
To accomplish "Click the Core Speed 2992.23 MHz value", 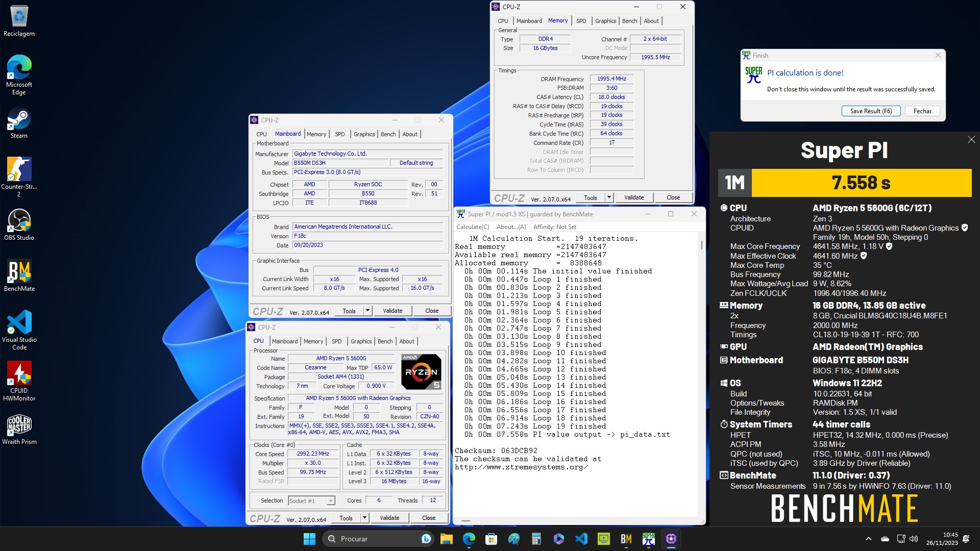I will coord(313,454).
